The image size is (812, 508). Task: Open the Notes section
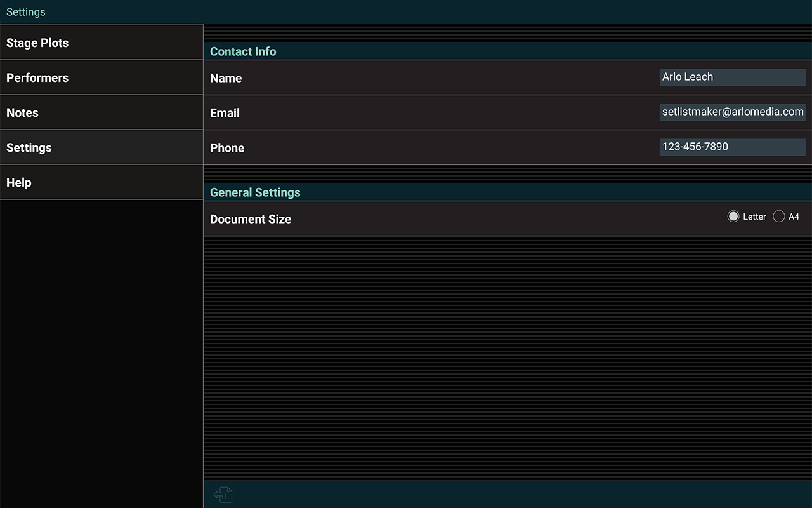pos(22,112)
